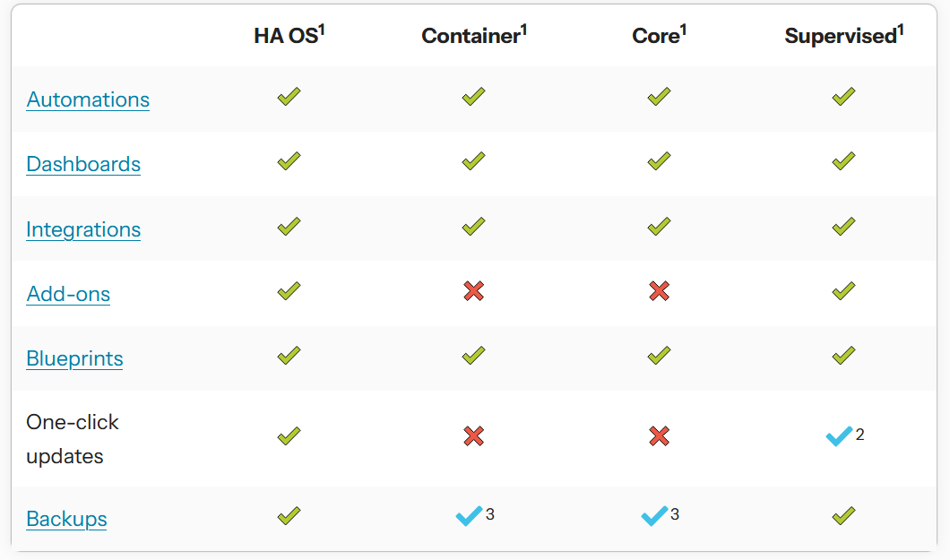Click blue checkmark for One-click updates under Supervised
This screenshot has width=950, height=560.
[x=839, y=437]
